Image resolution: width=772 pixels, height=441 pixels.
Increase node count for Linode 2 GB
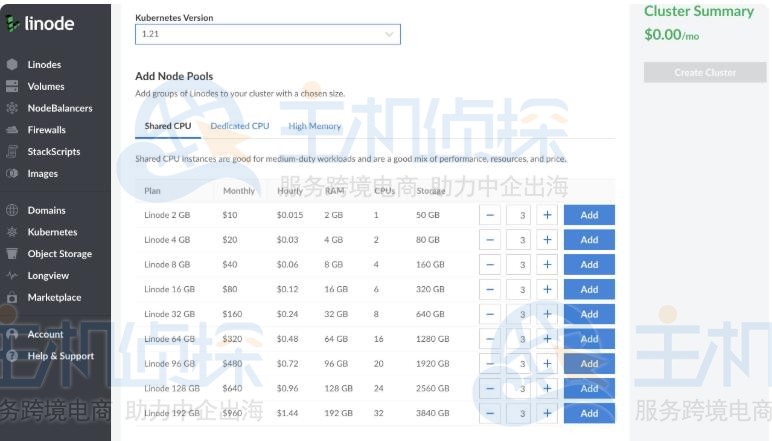coord(547,215)
